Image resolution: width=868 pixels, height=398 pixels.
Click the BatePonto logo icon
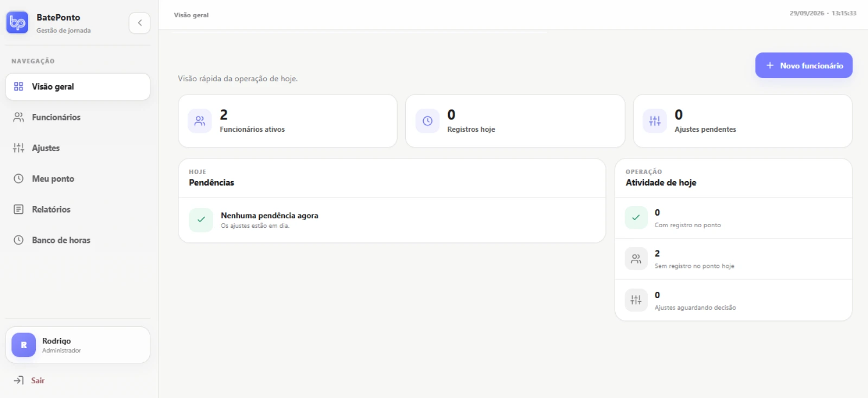click(x=17, y=23)
